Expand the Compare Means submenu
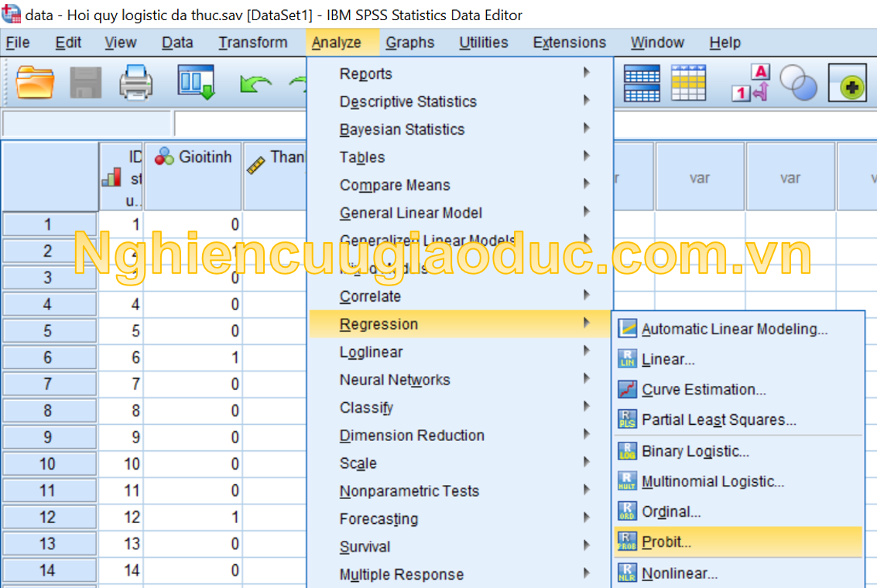The image size is (877, 588). pyautogui.click(x=395, y=185)
